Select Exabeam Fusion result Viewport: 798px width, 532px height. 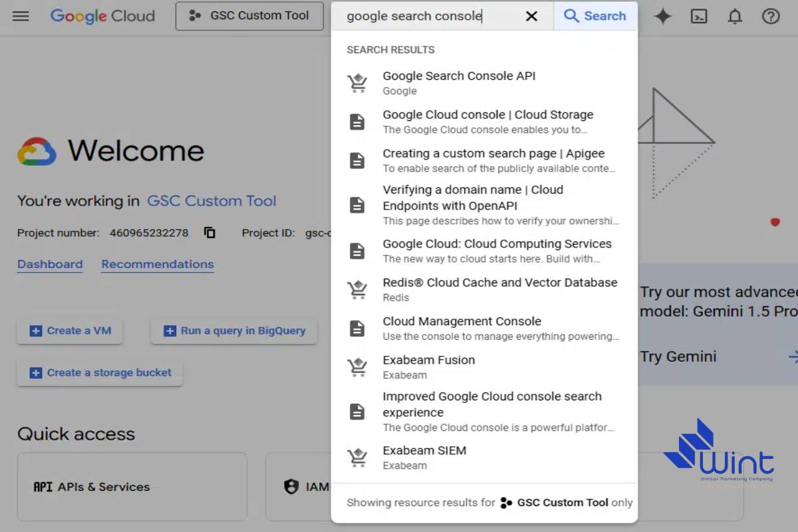(484, 367)
